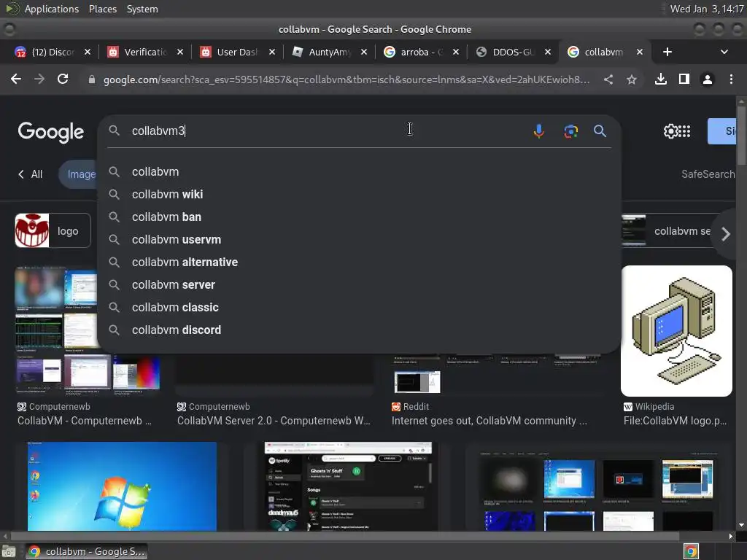Image resolution: width=747 pixels, height=560 pixels.
Task: Select the 'collabvm discord' suggestion
Action: click(359, 330)
